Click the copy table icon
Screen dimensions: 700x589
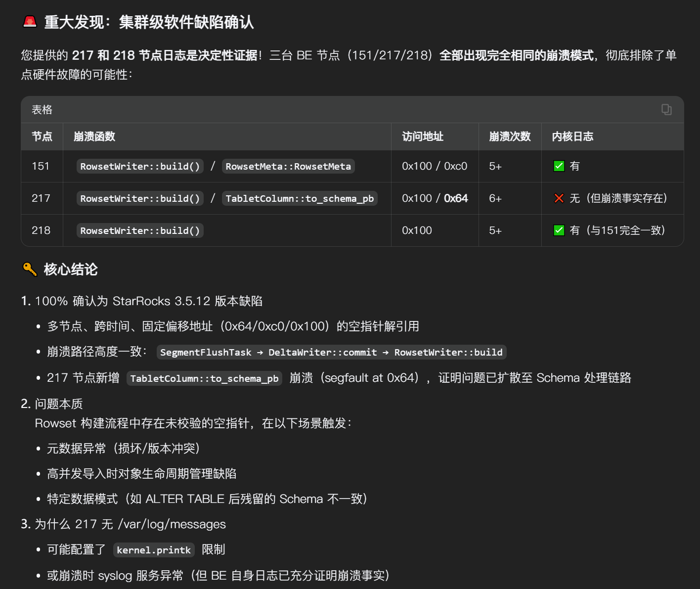[x=666, y=109]
